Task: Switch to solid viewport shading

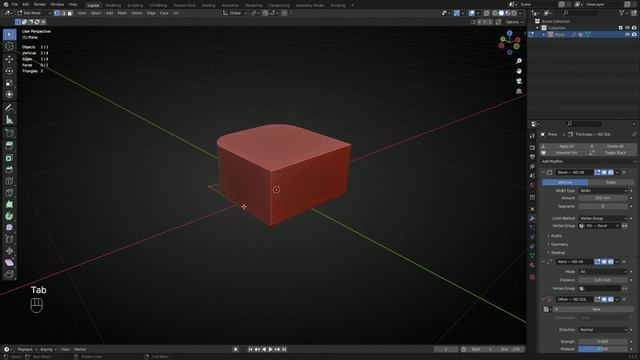Action: (501, 13)
